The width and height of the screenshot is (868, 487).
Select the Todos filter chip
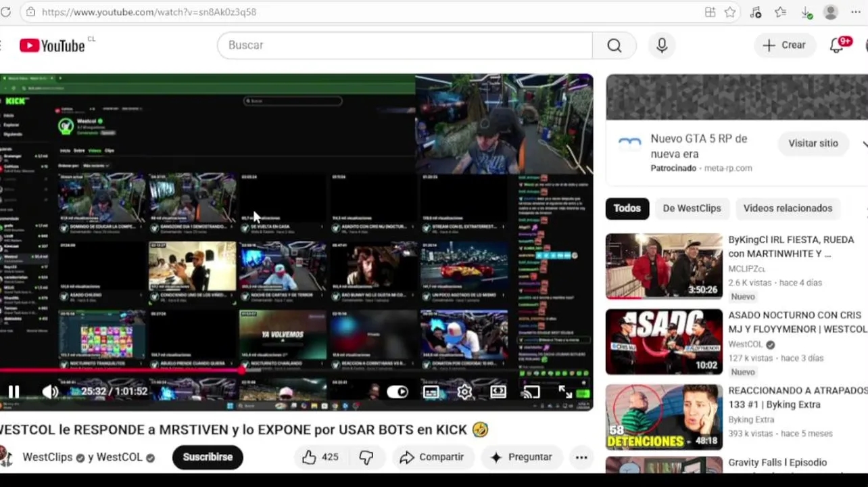[x=627, y=208]
